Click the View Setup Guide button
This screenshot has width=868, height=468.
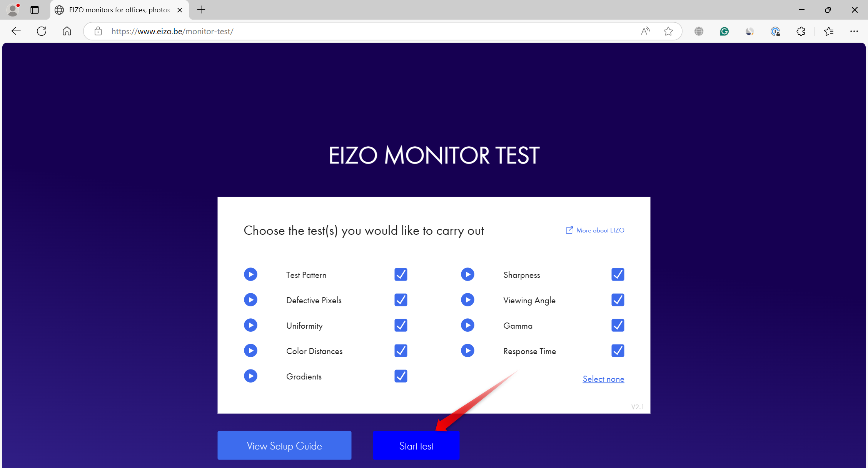284,445
